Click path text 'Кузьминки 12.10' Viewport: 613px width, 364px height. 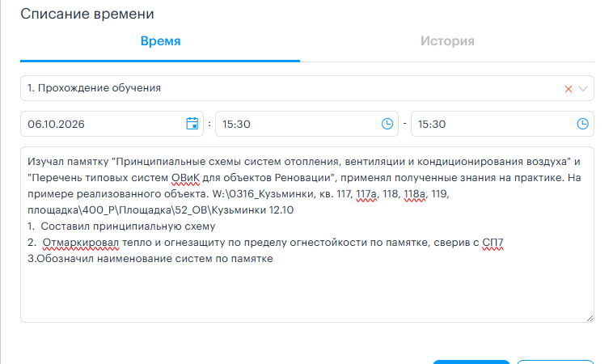click(x=254, y=210)
